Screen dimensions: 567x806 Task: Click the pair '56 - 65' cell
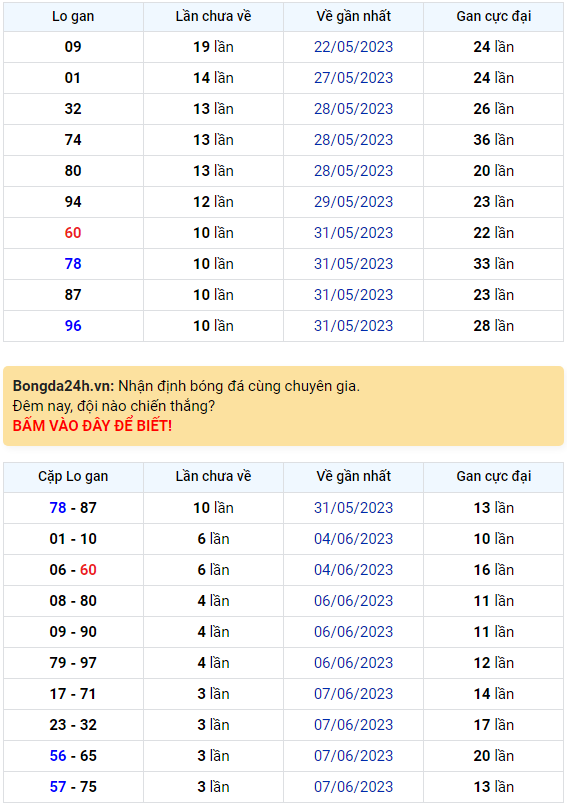click(x=74, y=756)
